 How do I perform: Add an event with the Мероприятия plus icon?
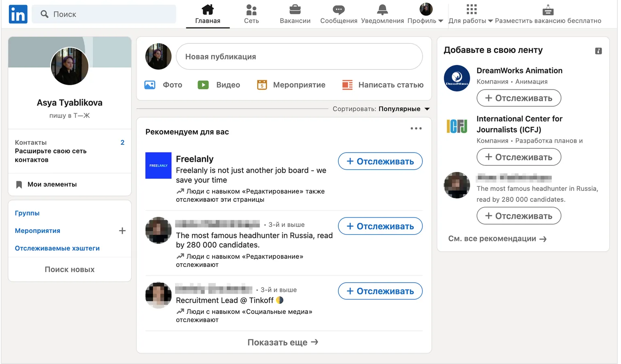pyautogui.click(x=122, y=231)
